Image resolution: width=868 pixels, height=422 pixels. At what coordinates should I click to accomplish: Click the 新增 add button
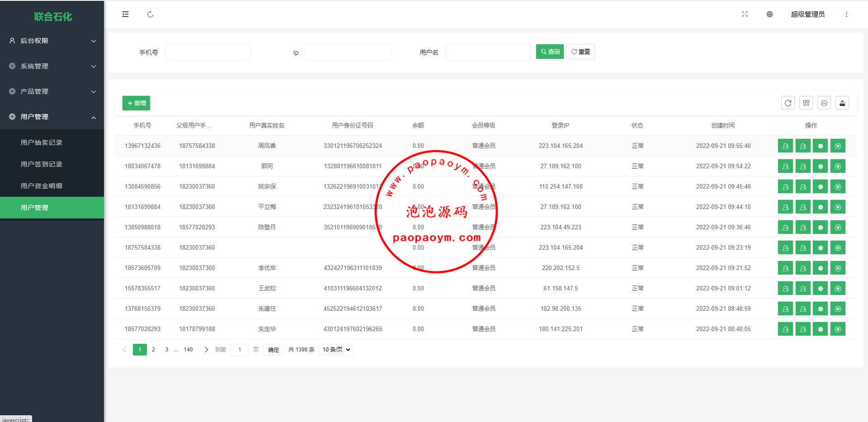click(x=136, y=103)
